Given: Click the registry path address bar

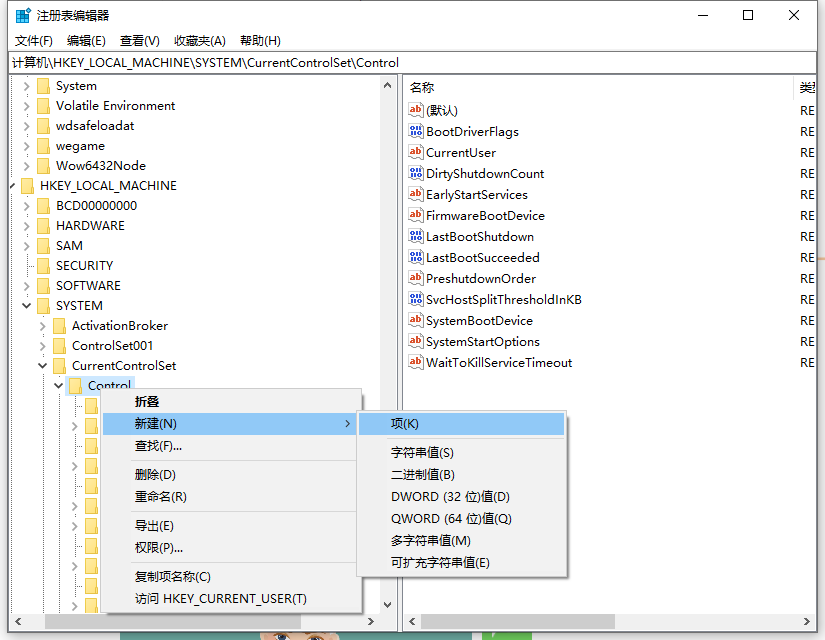Looking at the screenshot, I should coord(412,63).
